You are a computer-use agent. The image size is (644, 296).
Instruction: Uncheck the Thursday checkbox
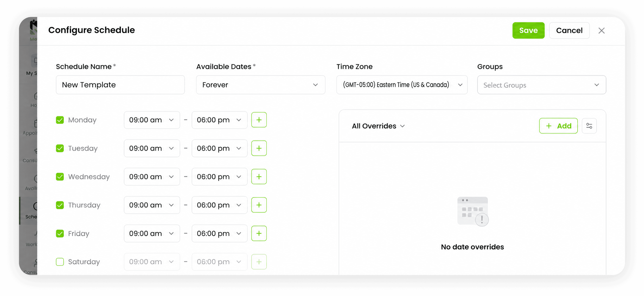point(60,205)
